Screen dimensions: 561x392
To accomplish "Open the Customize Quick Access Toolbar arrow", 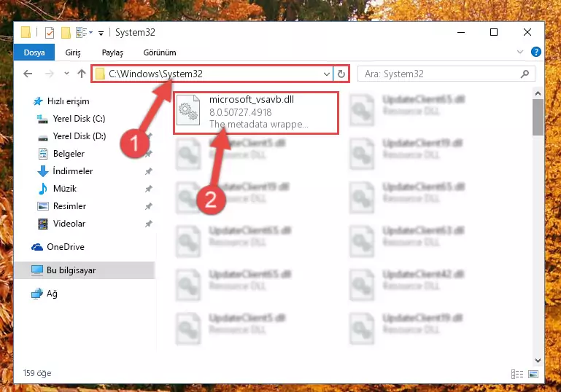I will point(101,34).
